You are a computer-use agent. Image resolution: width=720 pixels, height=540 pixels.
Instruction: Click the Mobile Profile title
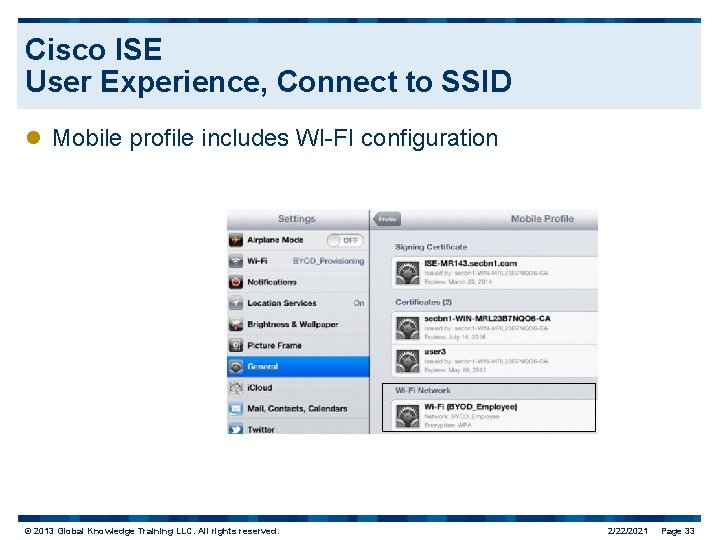(542, 219)
